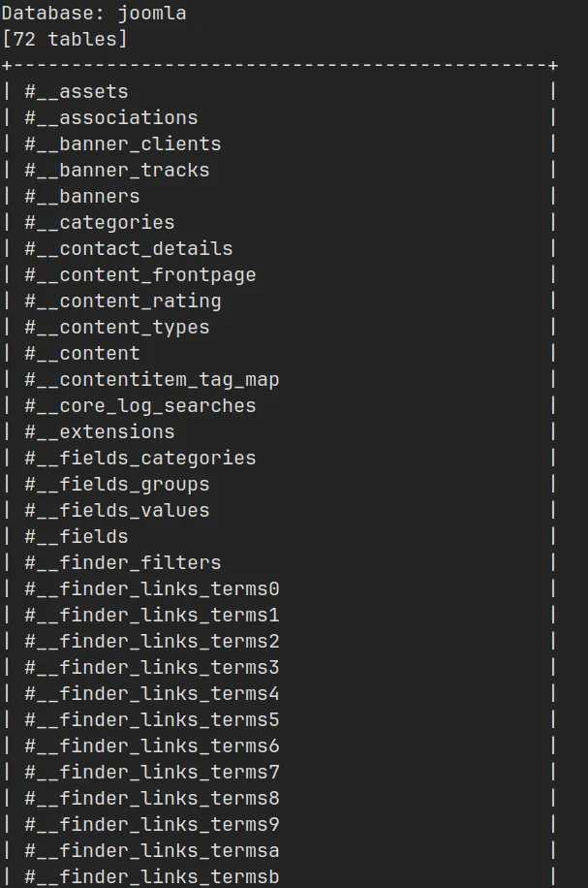
Task: Click the #__fields_categories table row
Action: coord(140,459)
